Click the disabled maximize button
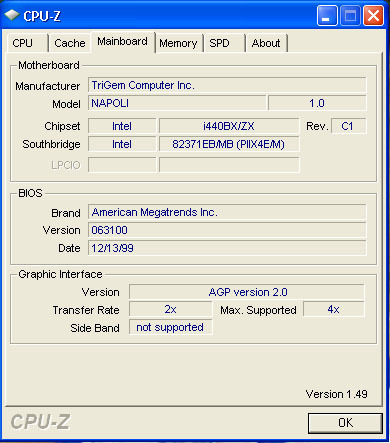Viewport: 390px width, 443px height. pyautogui.click(x=350, y=15)
